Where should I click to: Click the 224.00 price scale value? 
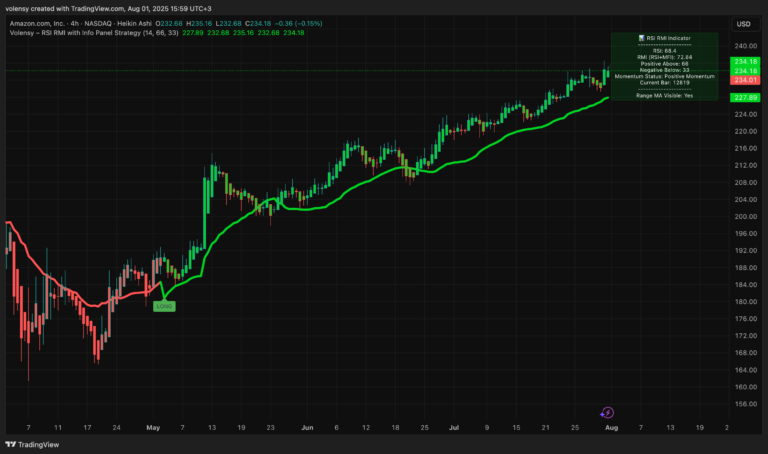pyautogui.click(x=745, y=114)
